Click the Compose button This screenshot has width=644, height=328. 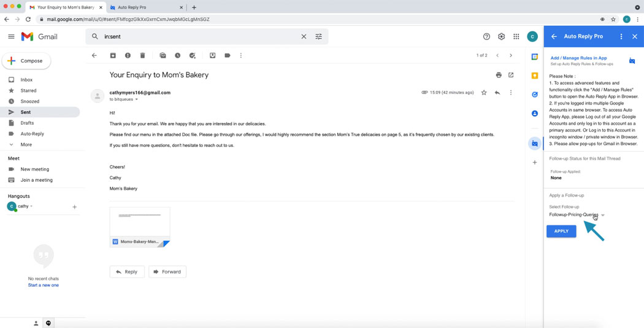click(26, 61)
